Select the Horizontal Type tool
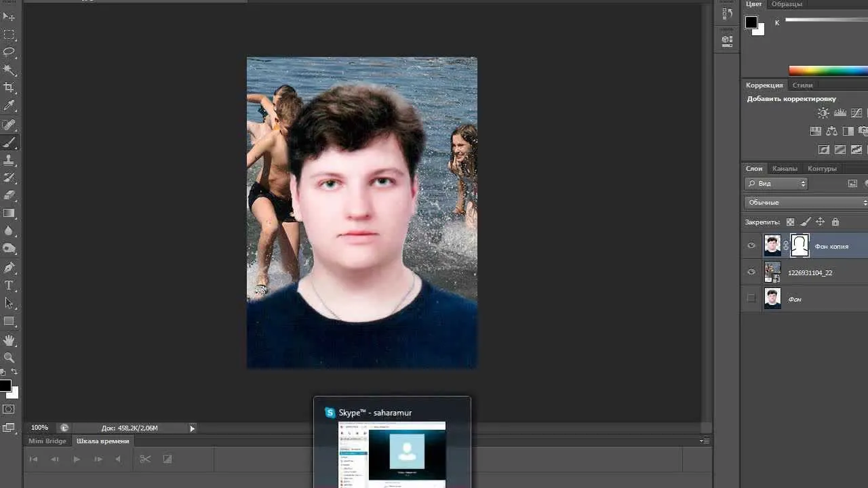Screen dimensions: 868x488 point(9,285)
